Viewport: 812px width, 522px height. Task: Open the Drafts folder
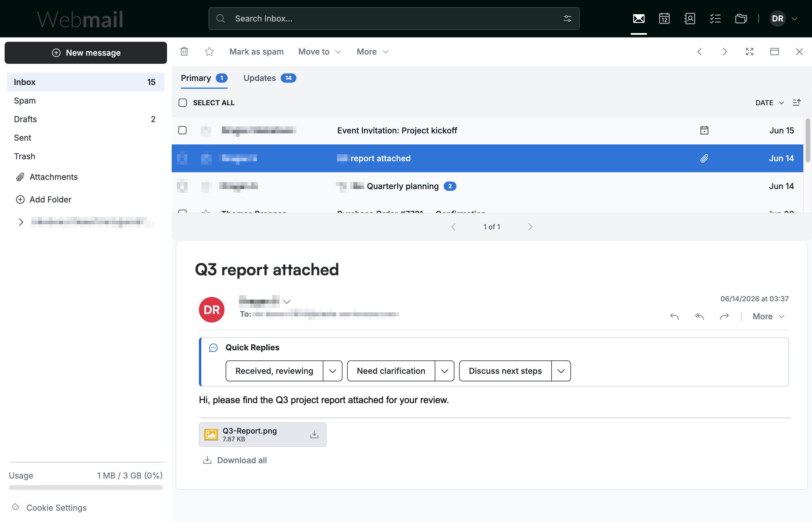[x=86, y=119]
